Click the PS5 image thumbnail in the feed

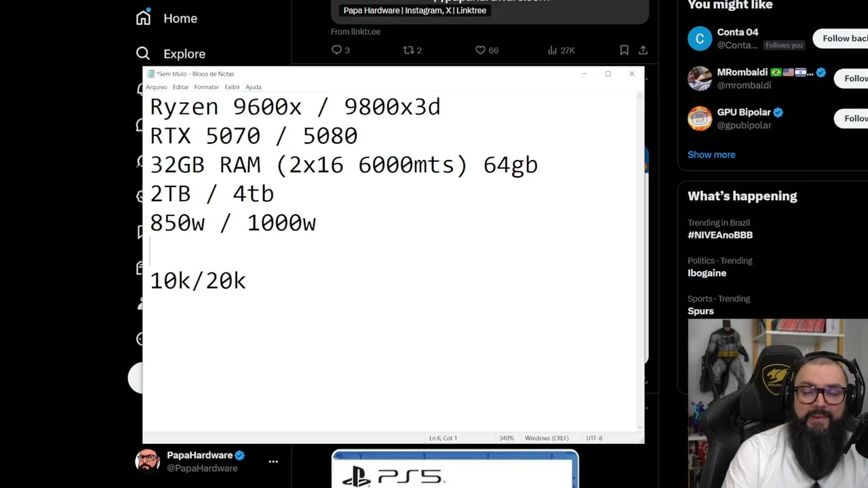point(455,469)
